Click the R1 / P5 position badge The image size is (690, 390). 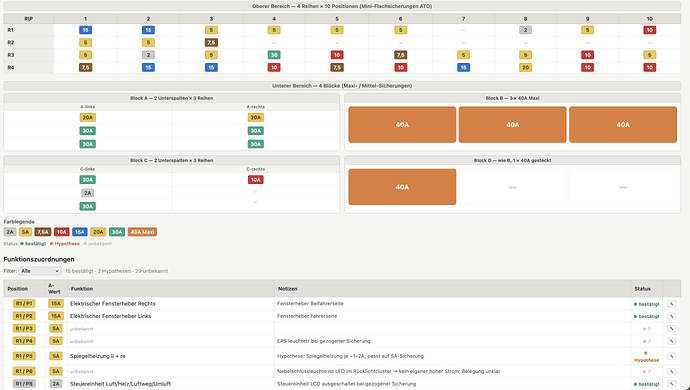(x=24, y=356)
